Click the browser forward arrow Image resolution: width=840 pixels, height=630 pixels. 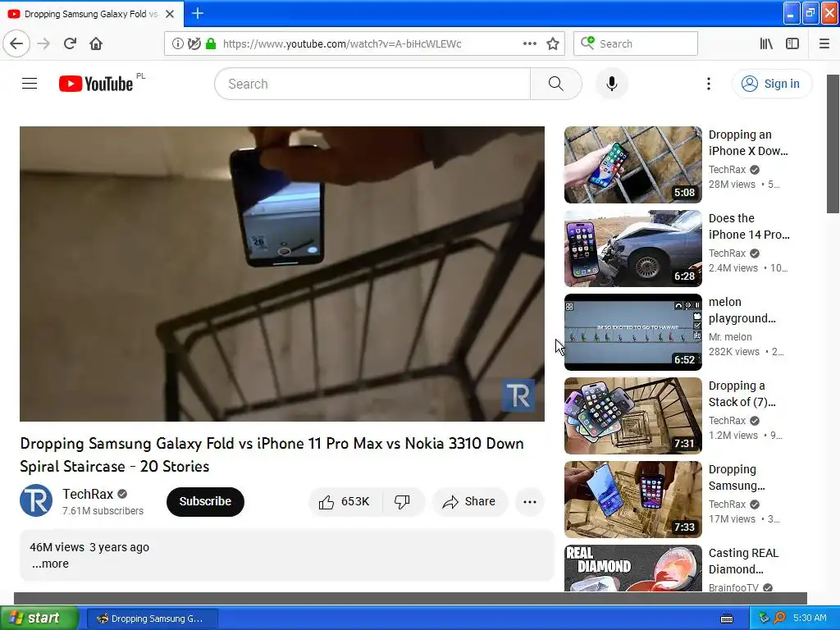(x=43, y=43)
